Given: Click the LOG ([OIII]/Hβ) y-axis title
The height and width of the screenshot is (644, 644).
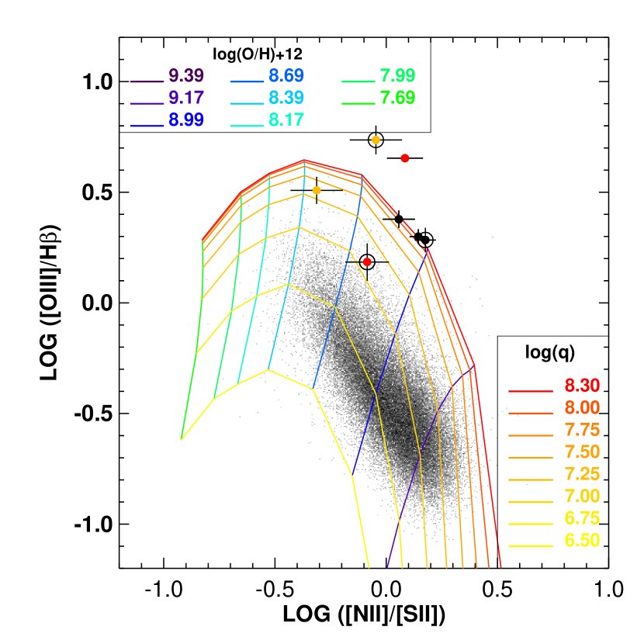Looking at the screenshot, I should 50,303.
